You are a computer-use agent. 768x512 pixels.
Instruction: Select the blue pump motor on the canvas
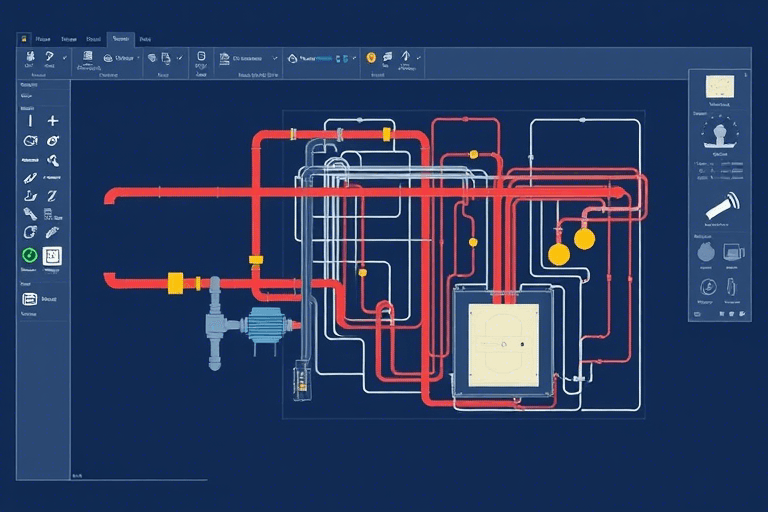click(x=266, y=324)
